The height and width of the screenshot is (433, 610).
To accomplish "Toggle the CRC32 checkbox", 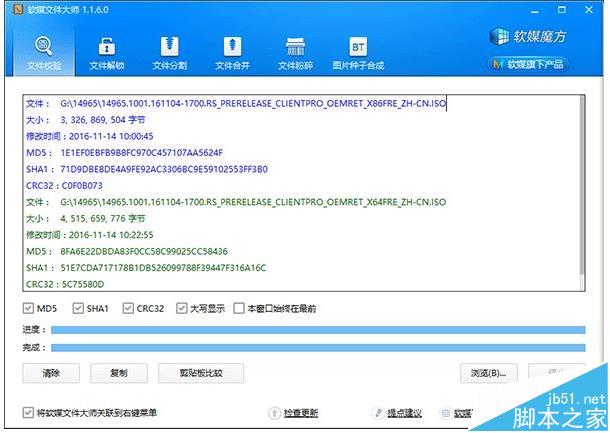I will 128,309.
